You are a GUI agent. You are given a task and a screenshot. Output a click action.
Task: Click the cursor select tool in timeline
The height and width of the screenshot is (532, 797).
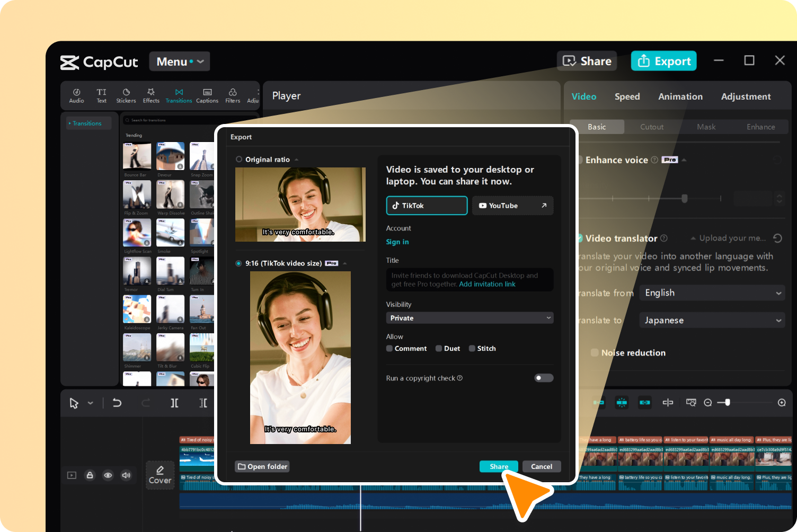pos(74,403)
